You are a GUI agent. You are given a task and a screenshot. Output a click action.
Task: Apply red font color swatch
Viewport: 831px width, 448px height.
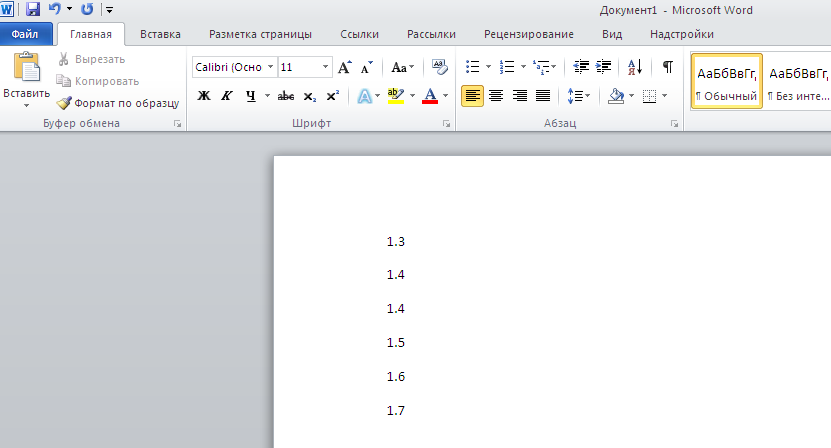pos(430,96)
